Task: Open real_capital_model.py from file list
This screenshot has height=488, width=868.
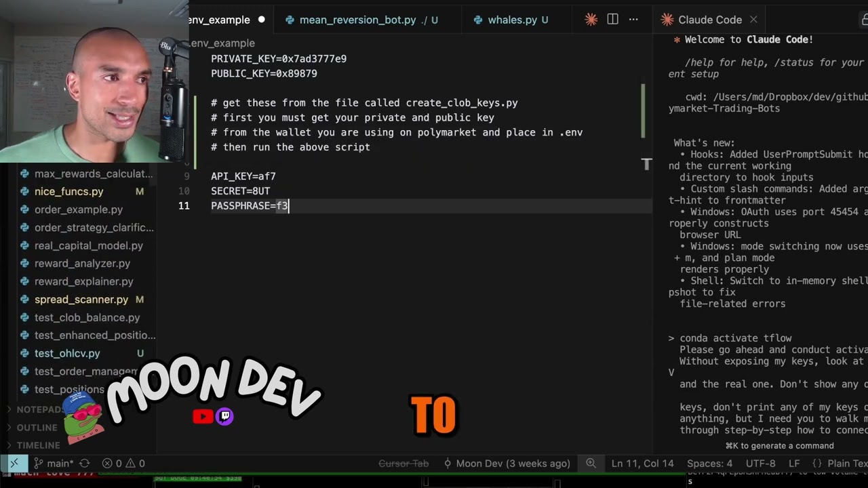Action: point(89,245)
